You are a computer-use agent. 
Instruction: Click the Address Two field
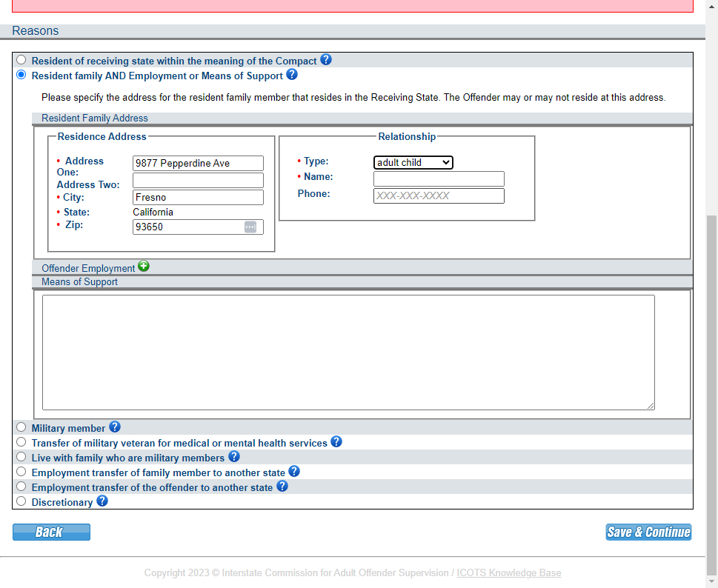click(x=198, y=180)
